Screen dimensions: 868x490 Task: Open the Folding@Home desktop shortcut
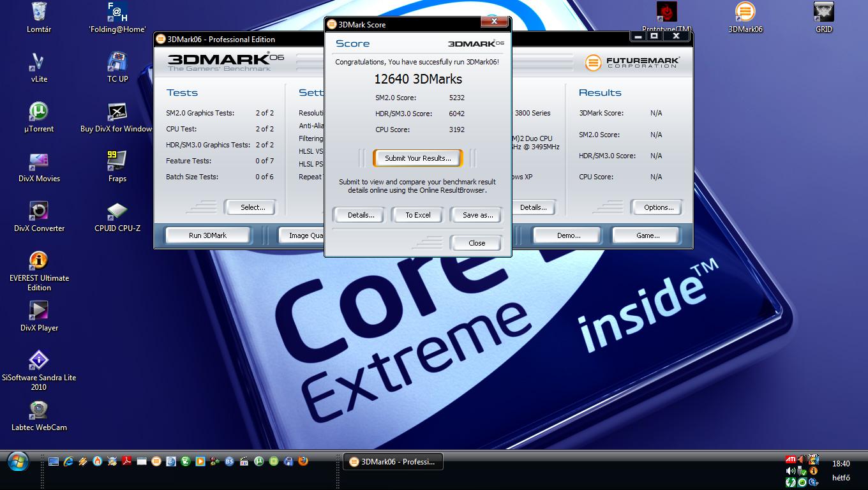tap(117, 18)
